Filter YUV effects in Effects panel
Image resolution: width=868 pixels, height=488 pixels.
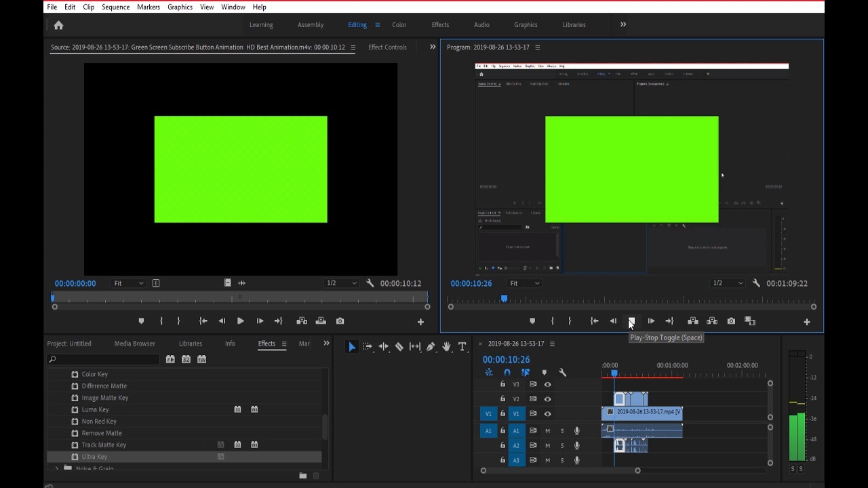(202, 359)
